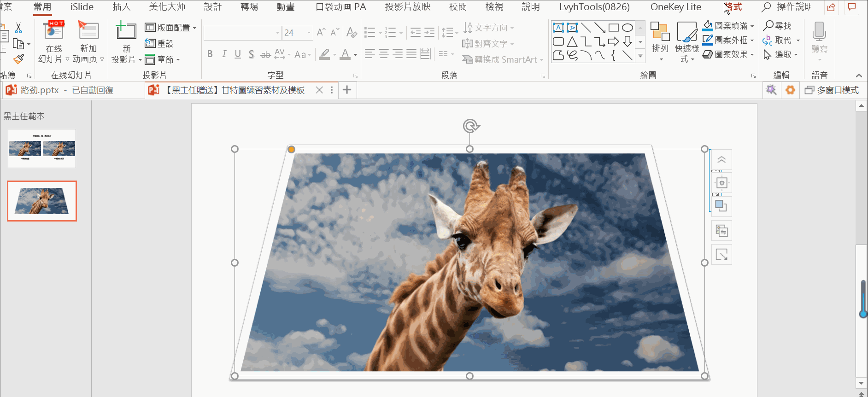Switch to 路劲.pptx document tab

(x=72, y=90)
